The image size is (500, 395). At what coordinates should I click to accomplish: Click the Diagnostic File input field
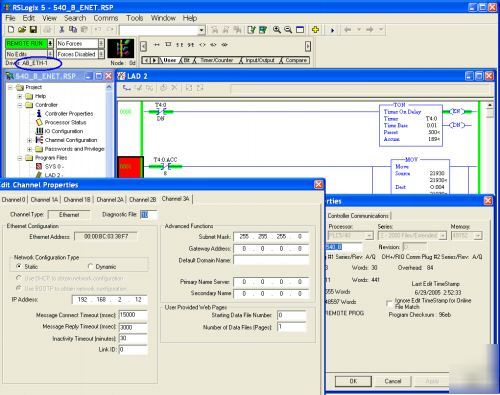pos(149,215)
